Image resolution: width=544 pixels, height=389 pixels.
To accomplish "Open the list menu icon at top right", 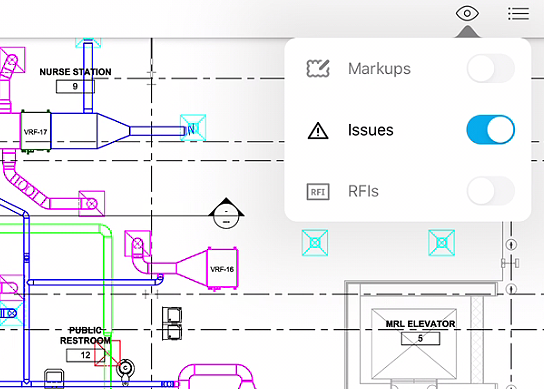I will click(x=518, y=14).
